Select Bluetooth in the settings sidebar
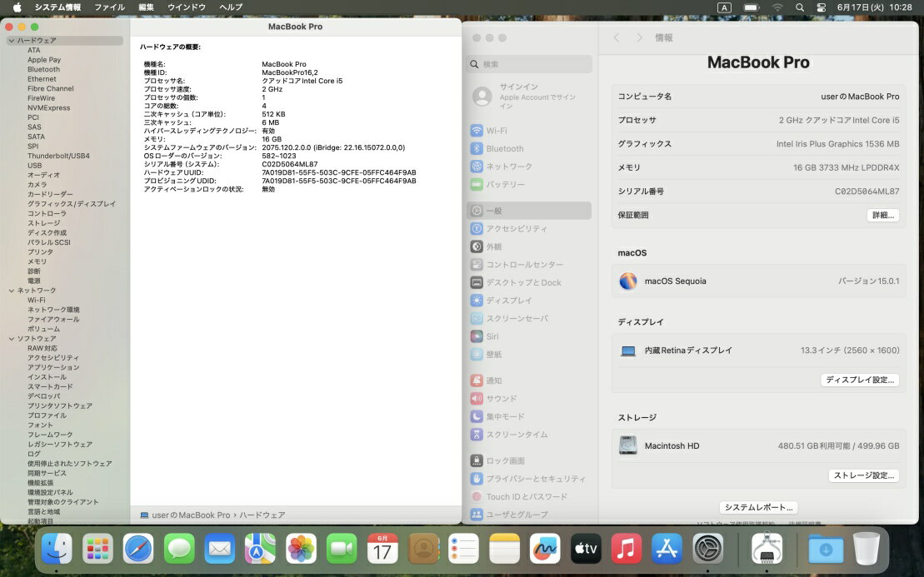 504,148
